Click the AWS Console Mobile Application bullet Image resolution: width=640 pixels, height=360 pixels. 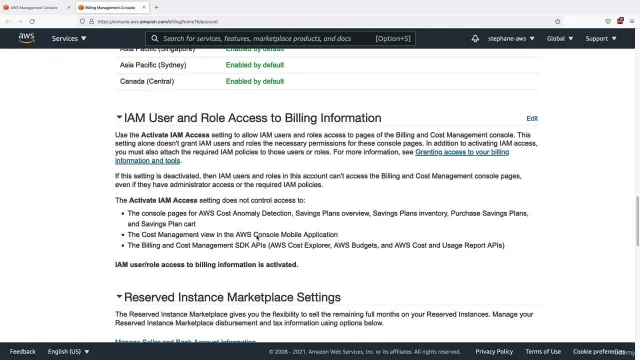[x=233, y=235]
